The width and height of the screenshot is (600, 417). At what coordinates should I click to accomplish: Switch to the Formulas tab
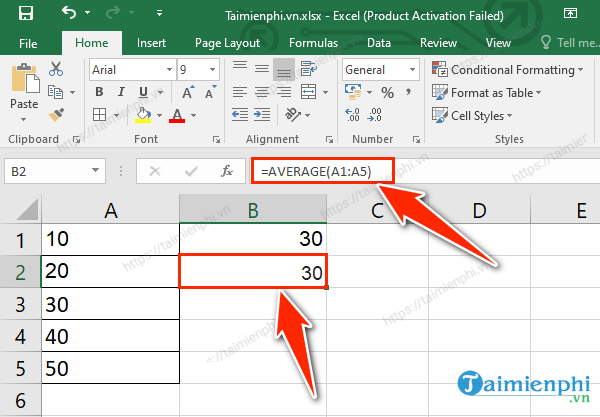[313, 43]
